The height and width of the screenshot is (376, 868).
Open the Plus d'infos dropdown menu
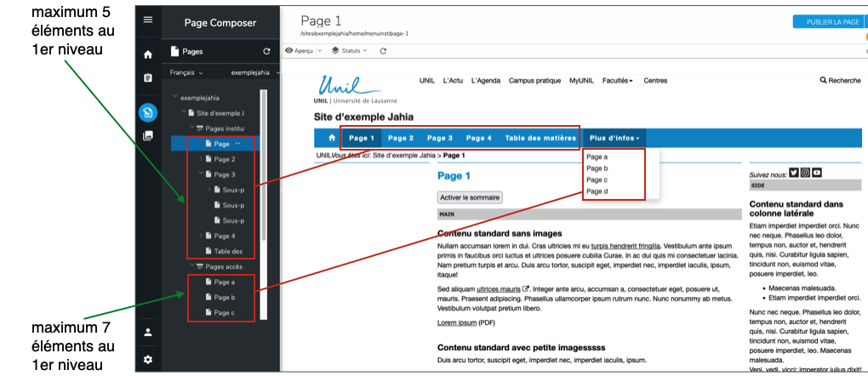(614, 138)
